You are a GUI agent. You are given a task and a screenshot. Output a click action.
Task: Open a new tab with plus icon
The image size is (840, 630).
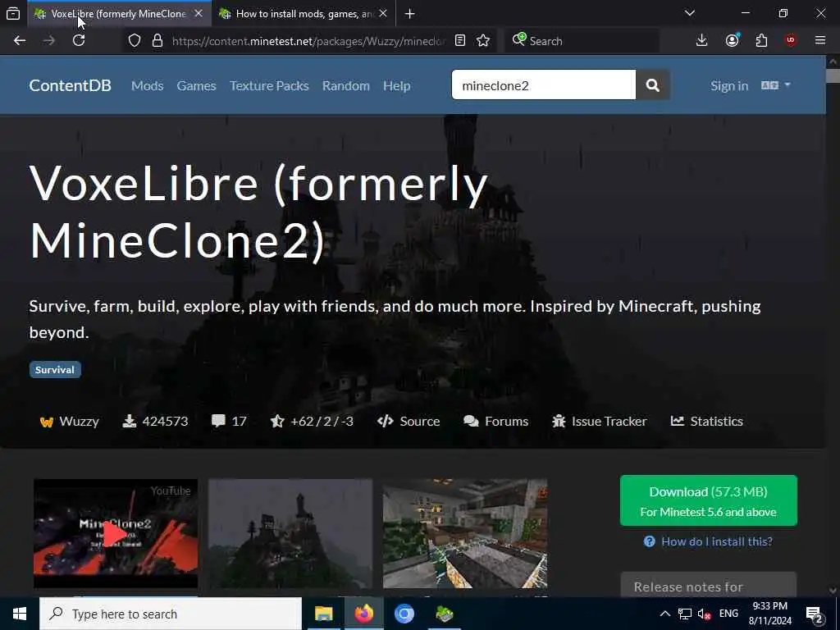click(410, 14)
